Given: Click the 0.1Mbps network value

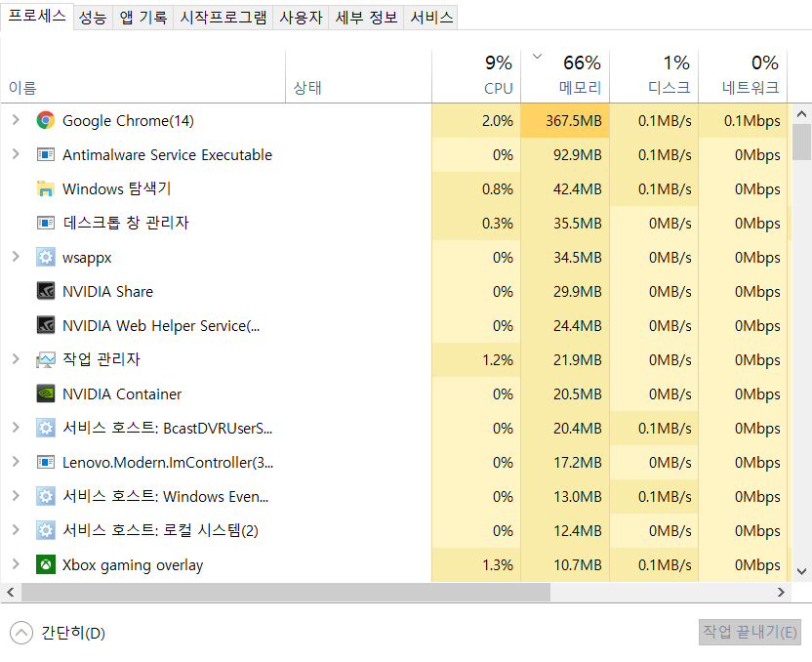Looking at the screenshot, I should coord(751,121).
